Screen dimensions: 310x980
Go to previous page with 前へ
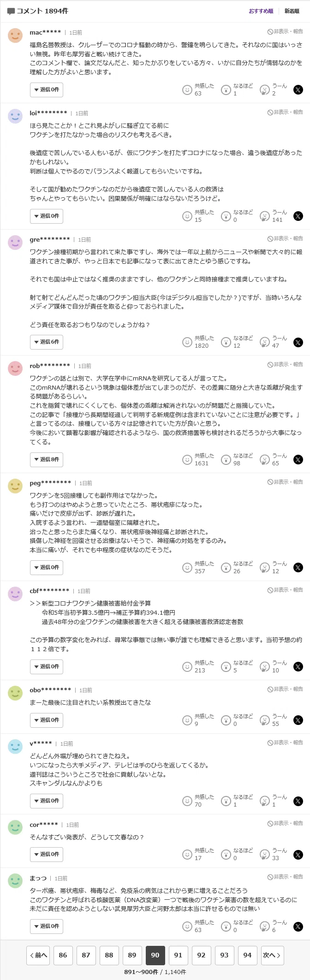click(x=38, y=955)
